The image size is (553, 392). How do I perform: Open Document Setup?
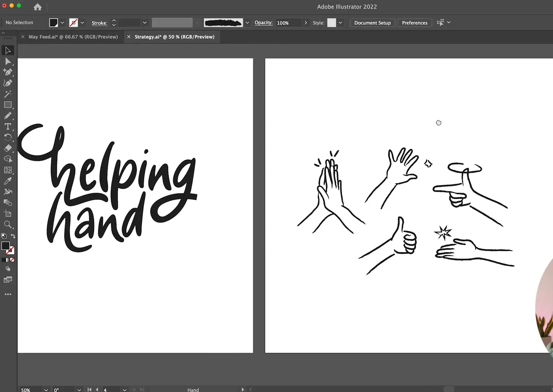click(372, 23)
